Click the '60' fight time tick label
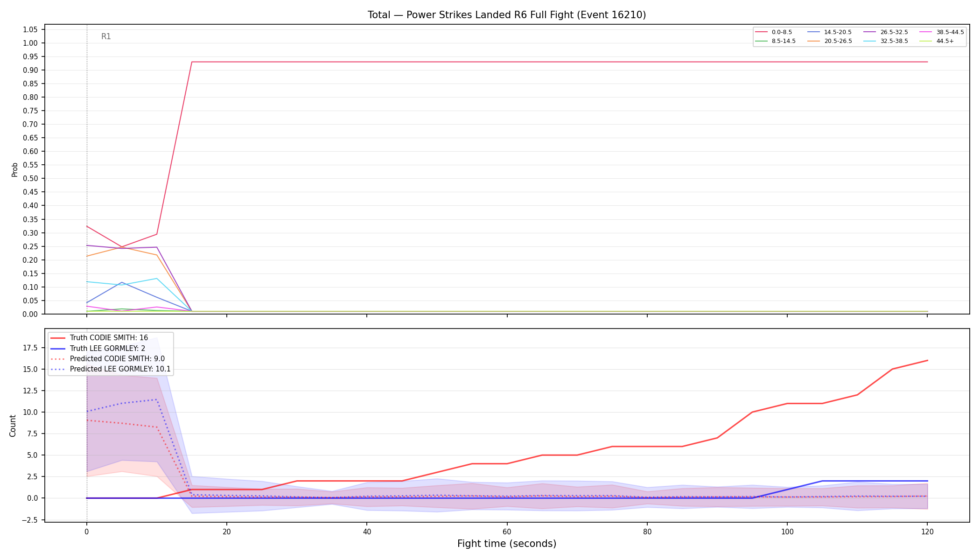This screenshot has width=980, height=560. point(507,532)
